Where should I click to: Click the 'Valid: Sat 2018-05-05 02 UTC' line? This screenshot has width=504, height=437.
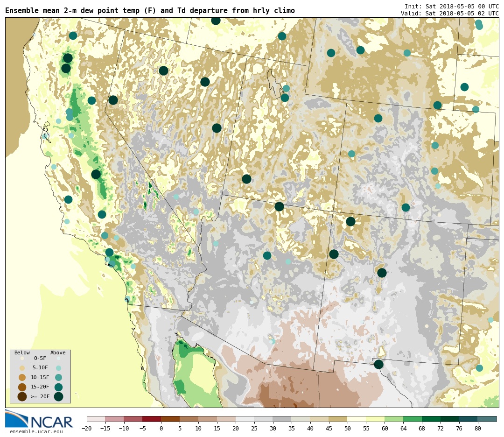450,13
